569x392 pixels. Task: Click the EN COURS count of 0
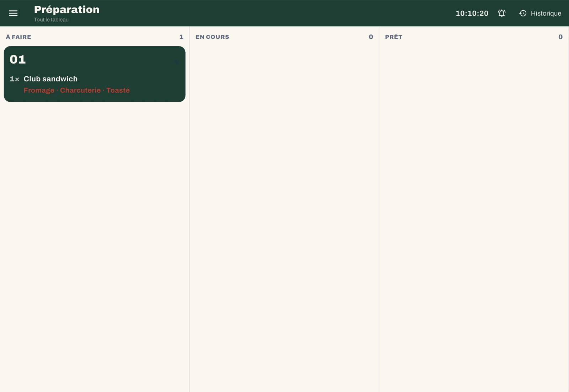(371, 37)
